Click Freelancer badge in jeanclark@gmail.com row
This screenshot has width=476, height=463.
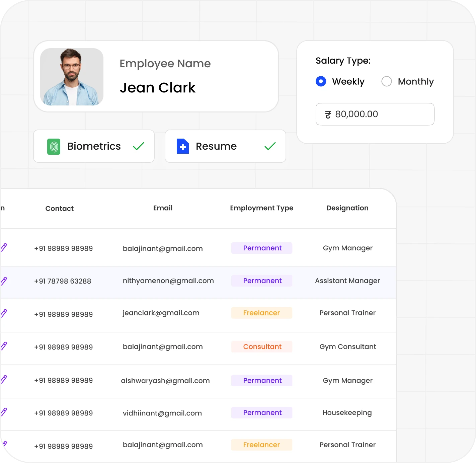pos(262,313)
